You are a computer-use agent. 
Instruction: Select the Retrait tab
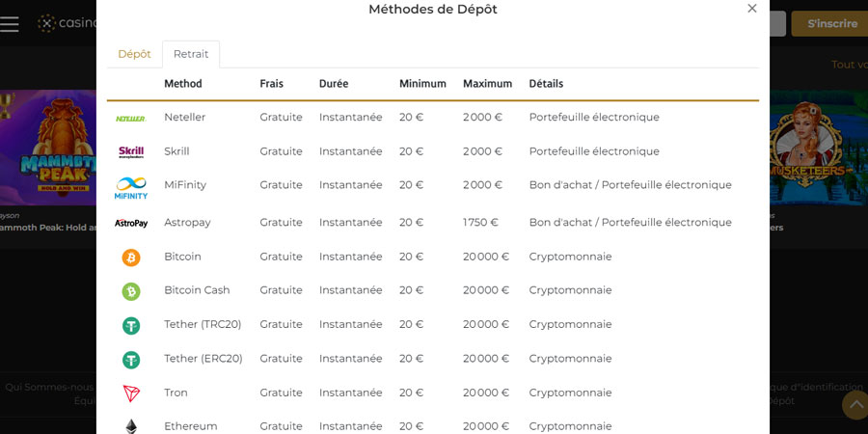click(191, 54)
